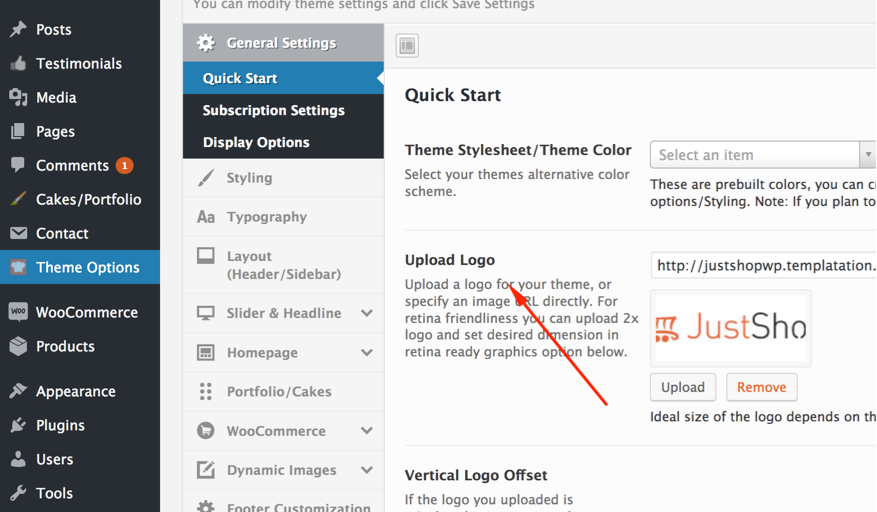877x512 pixels.
Task: Click the Comments speech bubble icon
Action: pyautogui.click(x=18, y=166)
